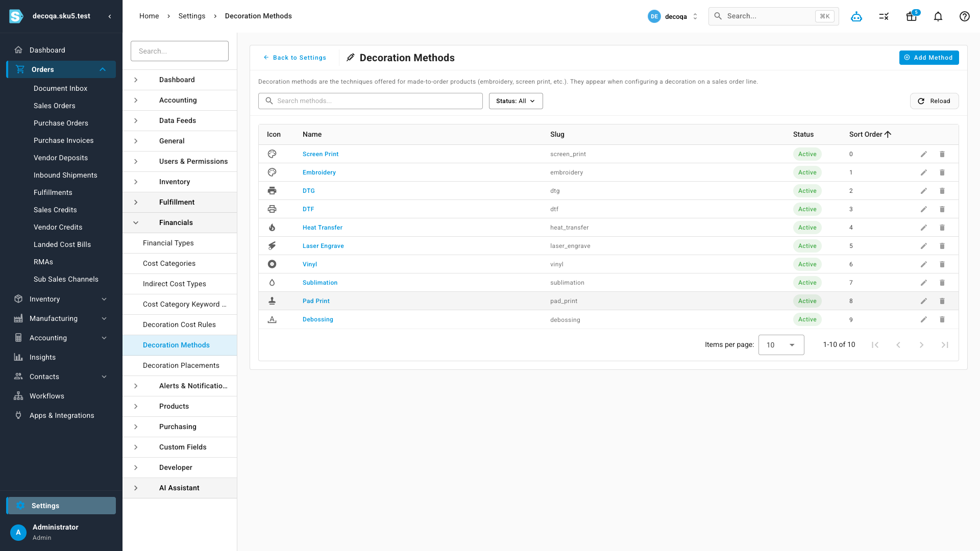Open Settings at bottom of sidebar
Image resolution: width=980 pixels, height=551 pixels.
tap(61, 506)
